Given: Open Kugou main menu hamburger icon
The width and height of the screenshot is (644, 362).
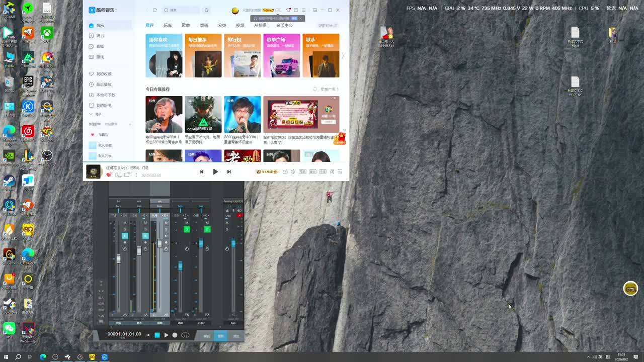Looking at the screenshot, I should [x=303, y=10].
